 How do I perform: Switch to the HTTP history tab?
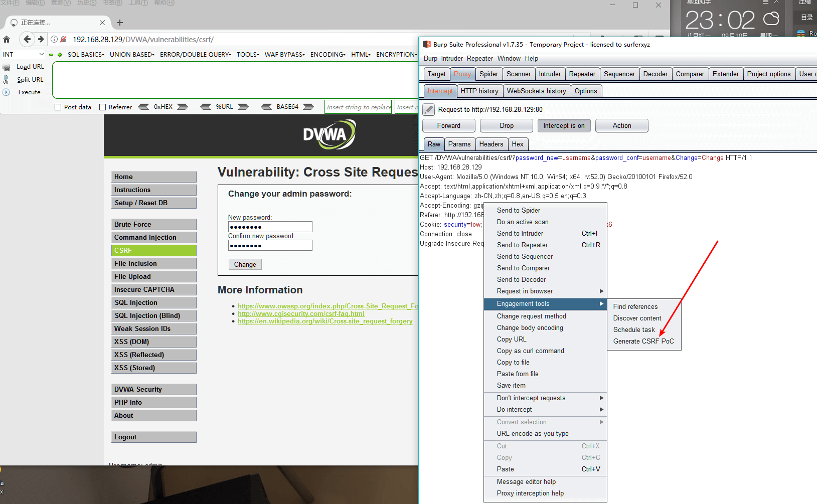tap(479, 91)
